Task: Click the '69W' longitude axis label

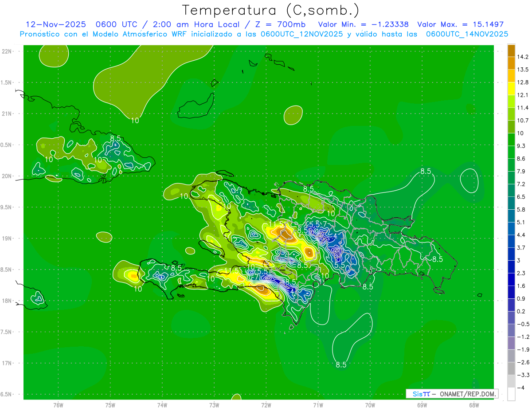Action: (x=422, y=405)
